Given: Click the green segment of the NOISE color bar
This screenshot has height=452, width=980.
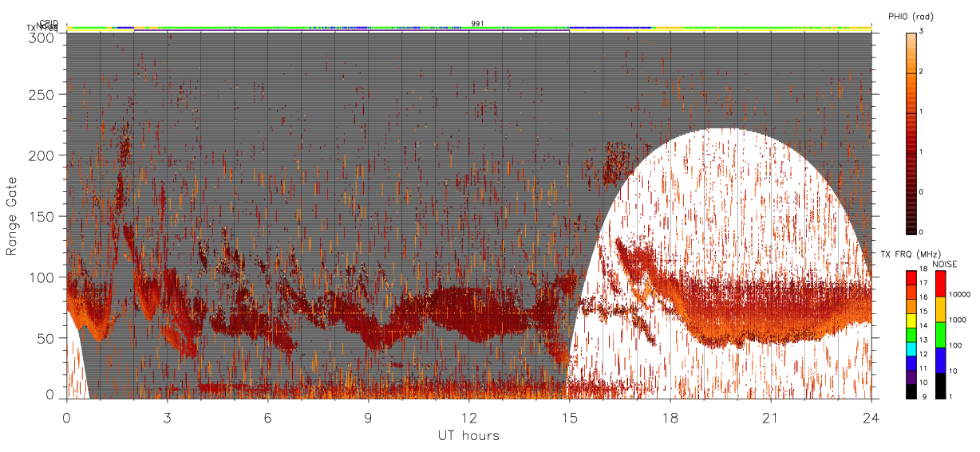Looking at the screenshot, I should pyautogui.click(x=941, y=335).
